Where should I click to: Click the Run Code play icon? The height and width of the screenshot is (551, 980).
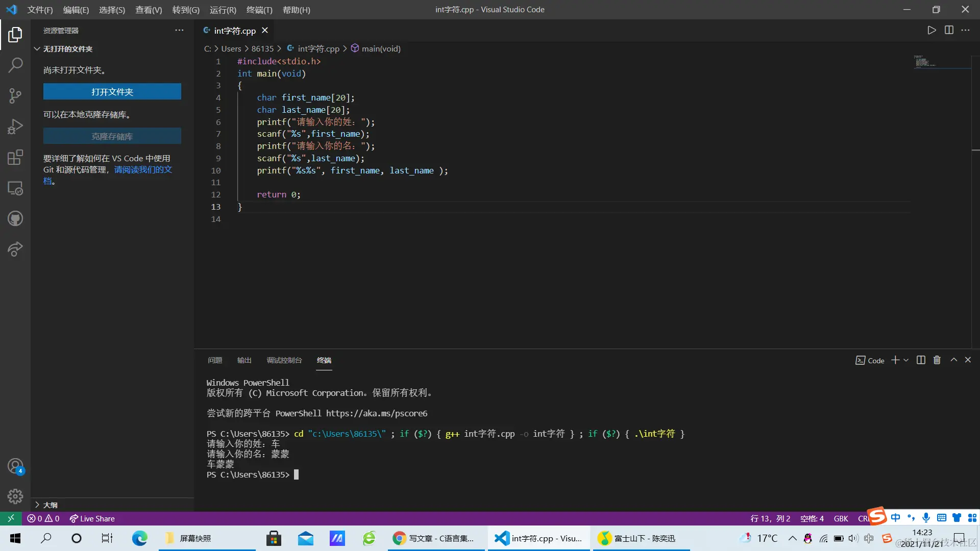point(932,30)
